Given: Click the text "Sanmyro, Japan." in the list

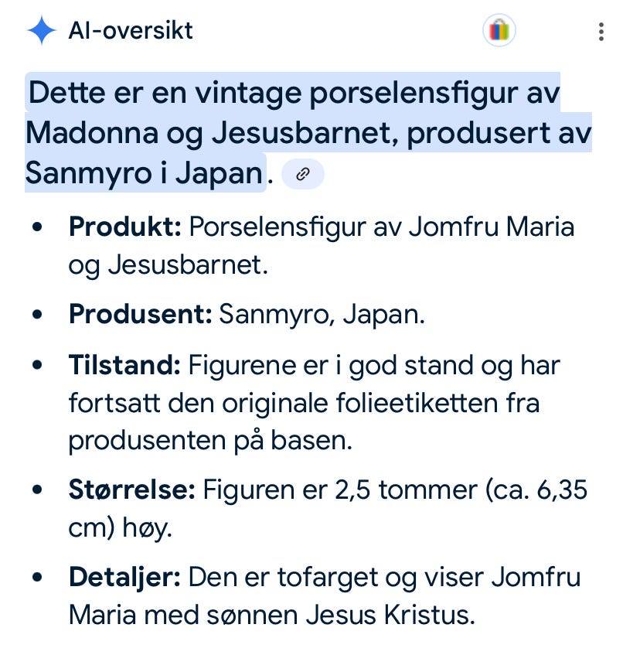Looking at the screenshot, I should 322,315.
